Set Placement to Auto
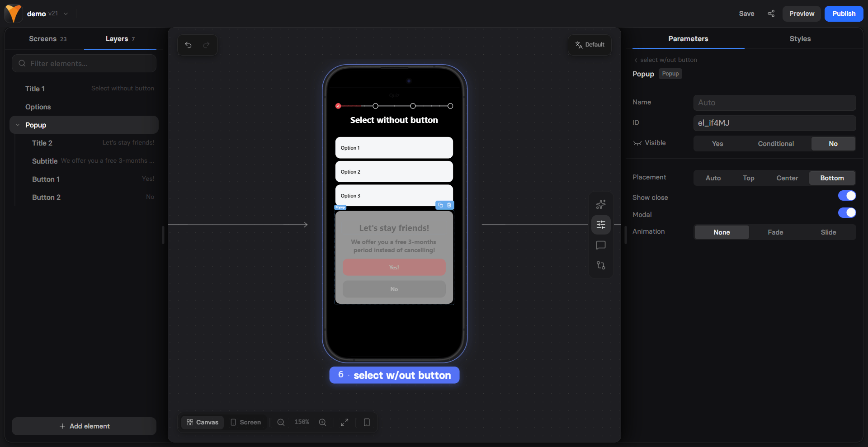Screen dimensions: 868x447 point(713,178)
